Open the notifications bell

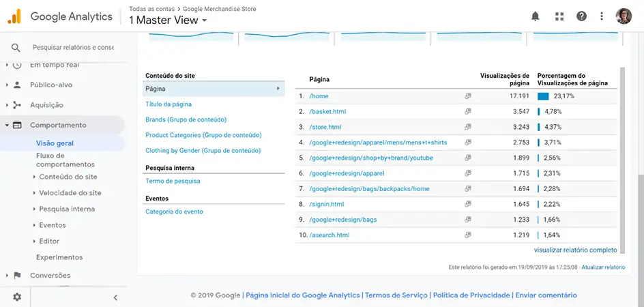(535, 16)
